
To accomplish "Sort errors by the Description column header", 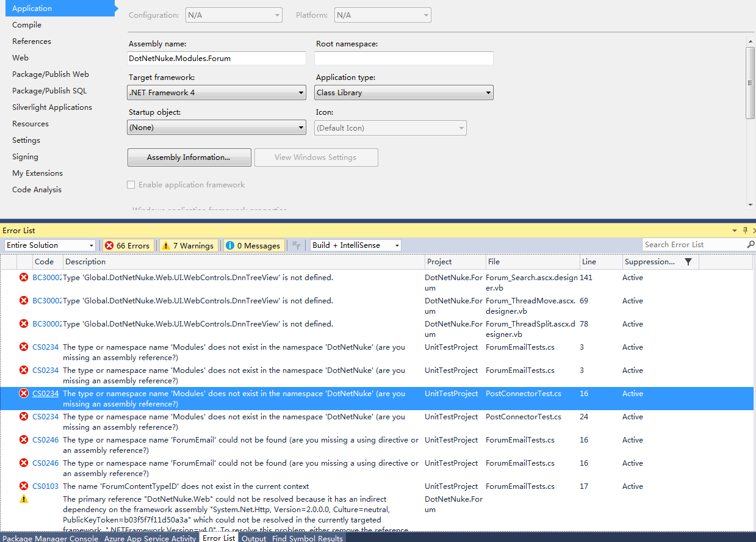I will (x=243, y=262).
